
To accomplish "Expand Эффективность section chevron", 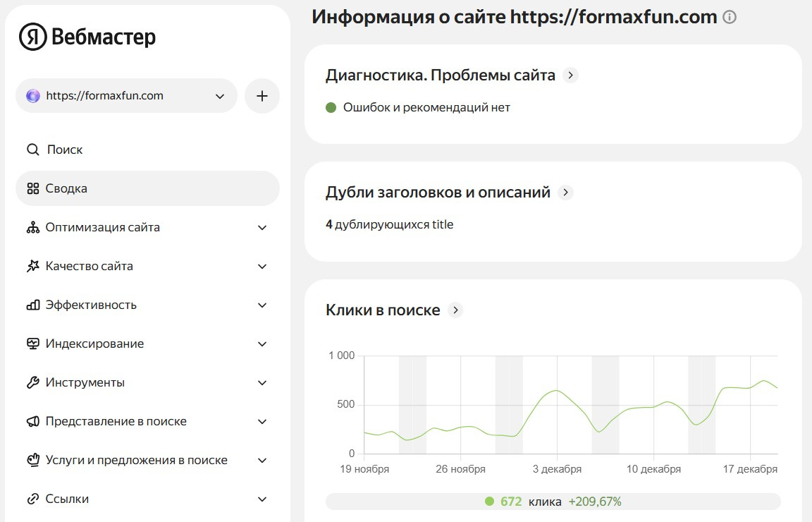I will coord(262,305).
